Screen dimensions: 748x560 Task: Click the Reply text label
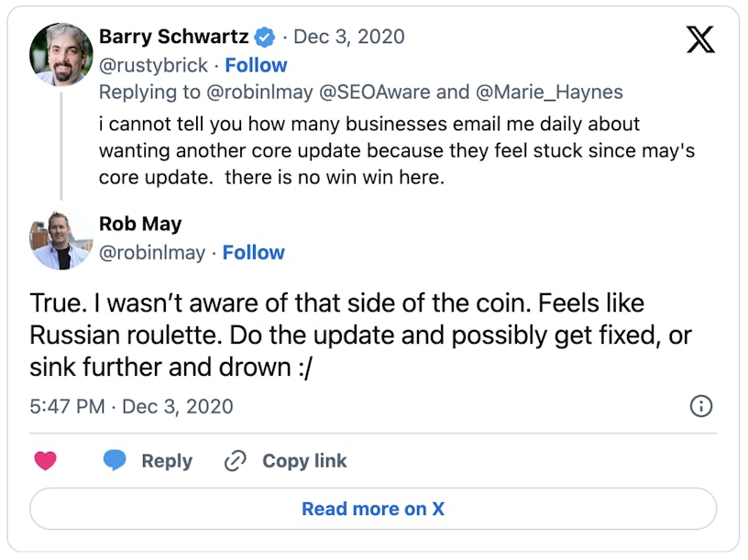coord(167,461)
